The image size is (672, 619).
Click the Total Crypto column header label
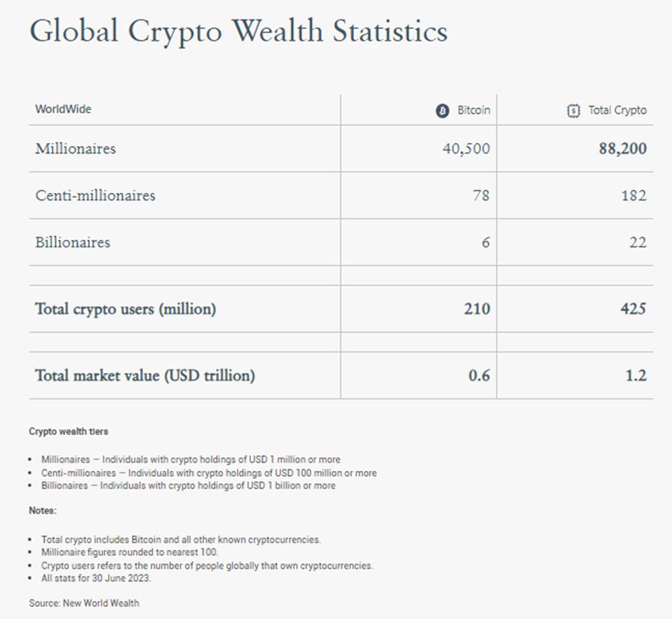click(x=618, y=110)
